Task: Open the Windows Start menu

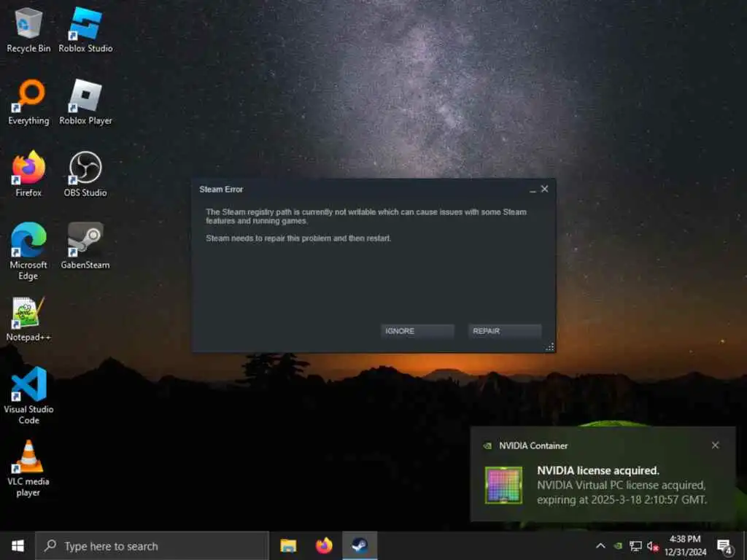Action: click(x=18, y=545)
